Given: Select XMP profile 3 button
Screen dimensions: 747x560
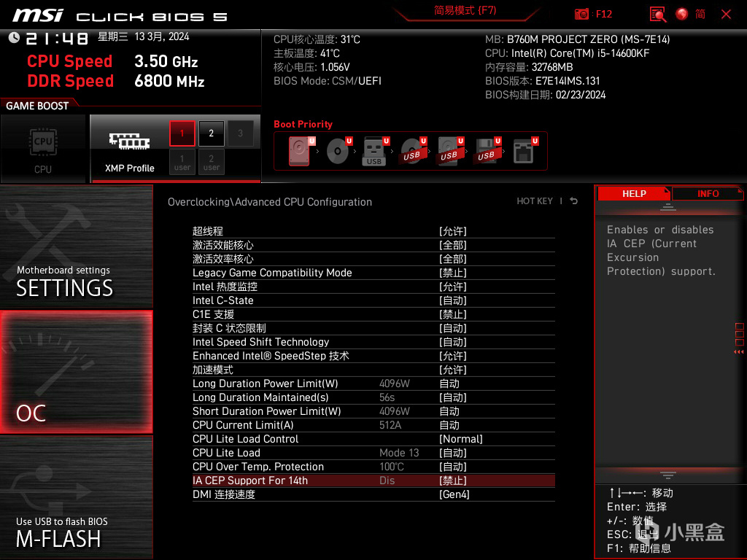Looking at the screenshot, I should tap(240, 133).
